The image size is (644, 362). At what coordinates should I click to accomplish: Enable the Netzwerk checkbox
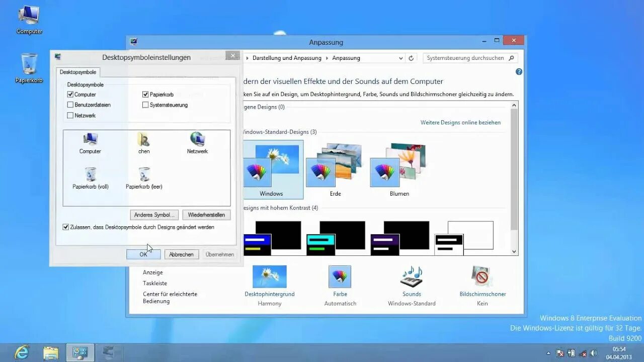[70, 116]
